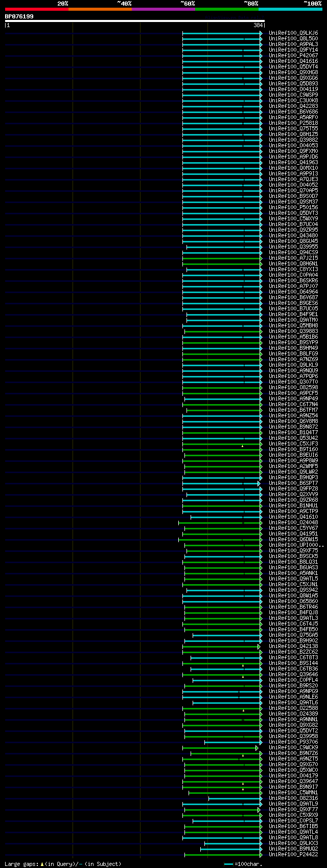Select hit UniRef100_A9PAL3
The image size is (327, 868).
293,44
